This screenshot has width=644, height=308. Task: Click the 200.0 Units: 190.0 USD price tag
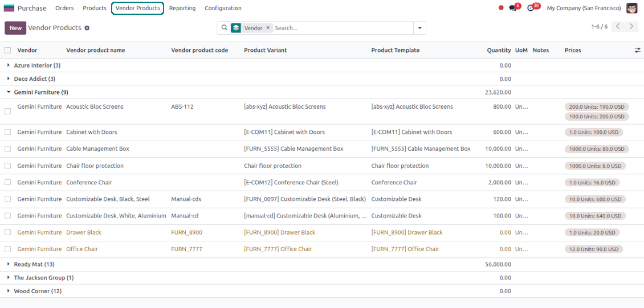pyautogui.click(x=597, y=106)
